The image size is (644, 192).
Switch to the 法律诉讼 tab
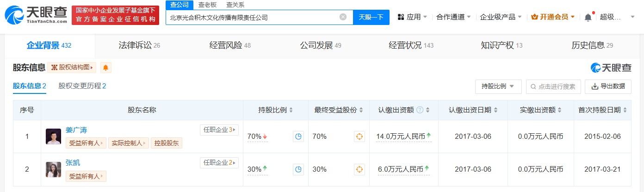coord(139,45)
